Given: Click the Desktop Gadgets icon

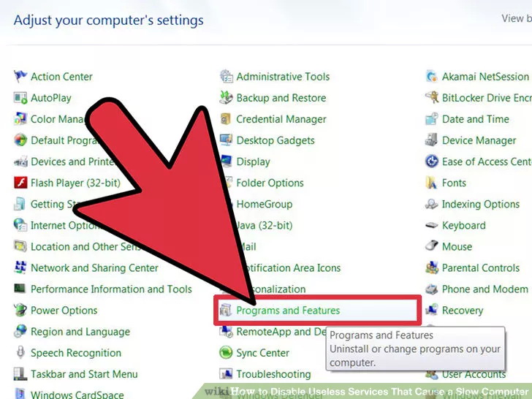Looking at the screenshot, I should tap(226, 140).
